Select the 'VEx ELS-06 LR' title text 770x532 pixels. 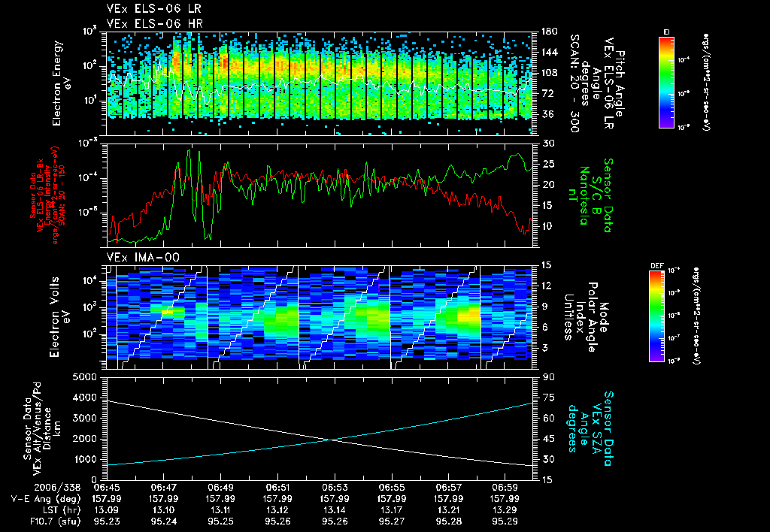point(153,9)
